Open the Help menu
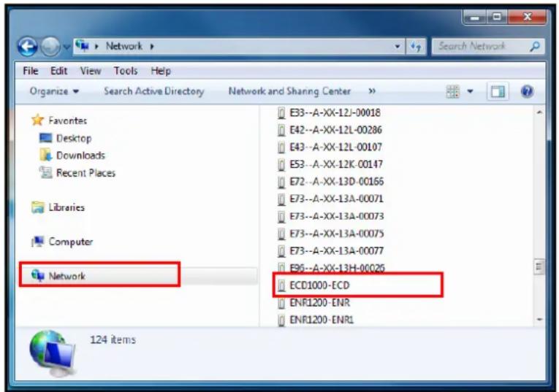 (x=161, y=71)
